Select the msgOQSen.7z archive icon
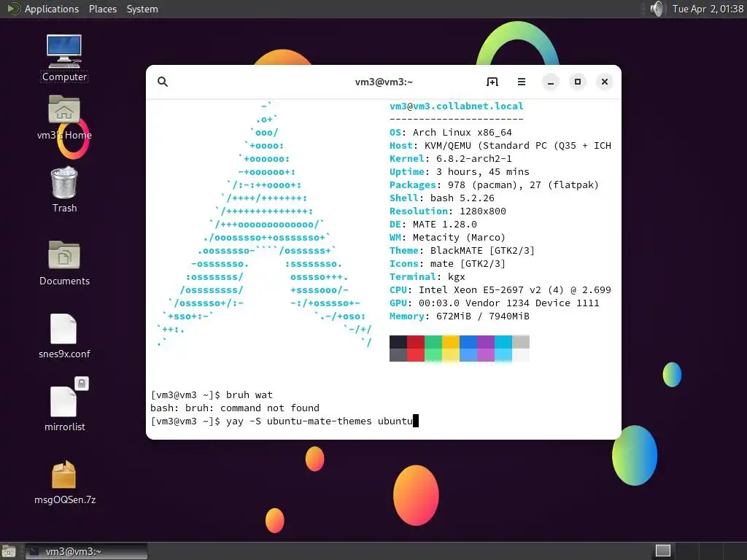 pyautogui.click(x=64, y=481)
